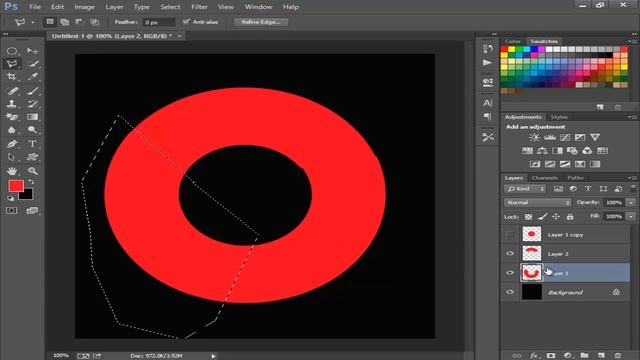640x360 pixels.
Task: Select the Eraser tool
Action: point(12,117)
